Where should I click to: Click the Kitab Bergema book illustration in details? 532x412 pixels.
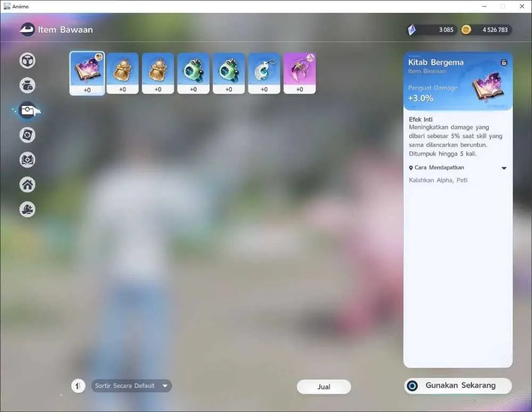[x=487, y=87]
